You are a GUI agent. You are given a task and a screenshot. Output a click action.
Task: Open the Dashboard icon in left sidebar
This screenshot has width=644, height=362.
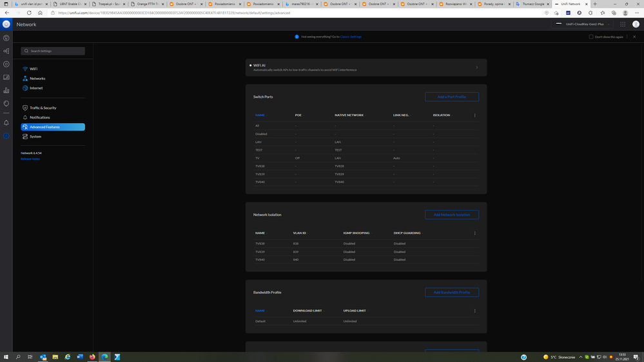(6, 38)
